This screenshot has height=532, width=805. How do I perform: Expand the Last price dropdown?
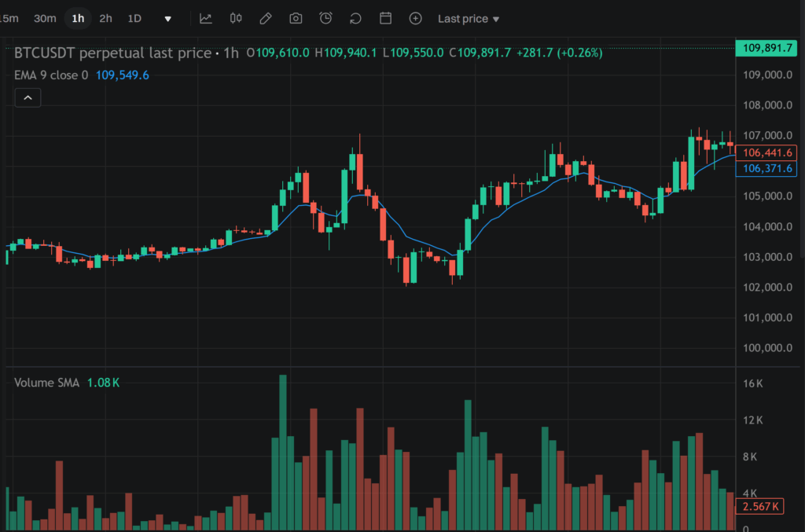[x=468, y=18]
